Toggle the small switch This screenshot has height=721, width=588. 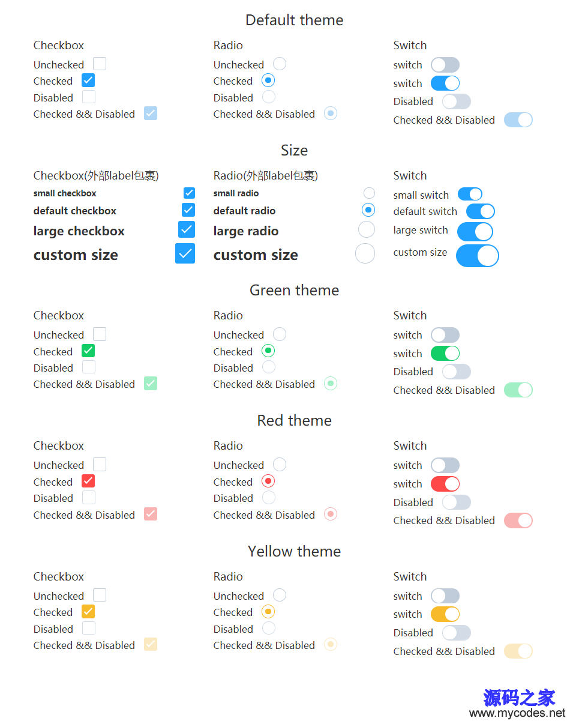point(470,194)
